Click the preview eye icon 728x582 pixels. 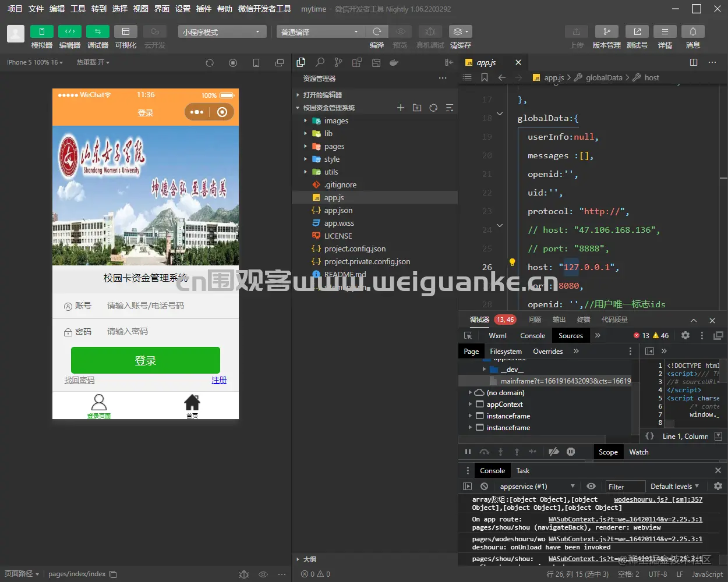(400, 31)
